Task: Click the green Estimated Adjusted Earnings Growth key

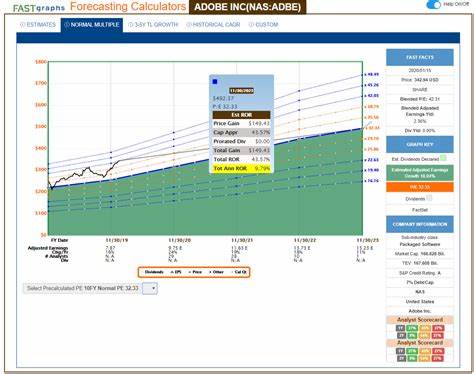Action: (420, 173)
